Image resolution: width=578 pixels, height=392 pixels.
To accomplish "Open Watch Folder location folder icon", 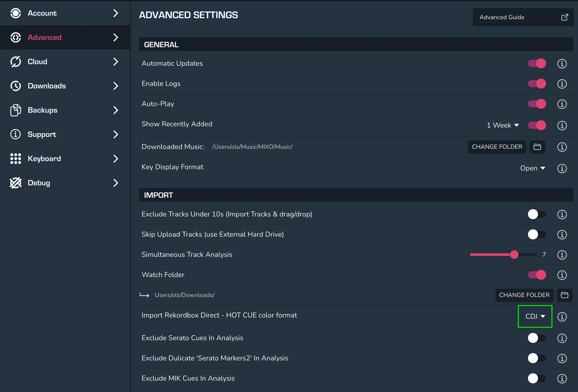I will [564, 295].
